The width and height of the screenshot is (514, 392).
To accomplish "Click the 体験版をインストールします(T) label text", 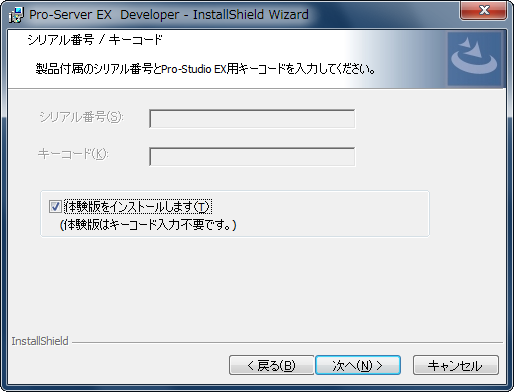I will click(138, 207).
